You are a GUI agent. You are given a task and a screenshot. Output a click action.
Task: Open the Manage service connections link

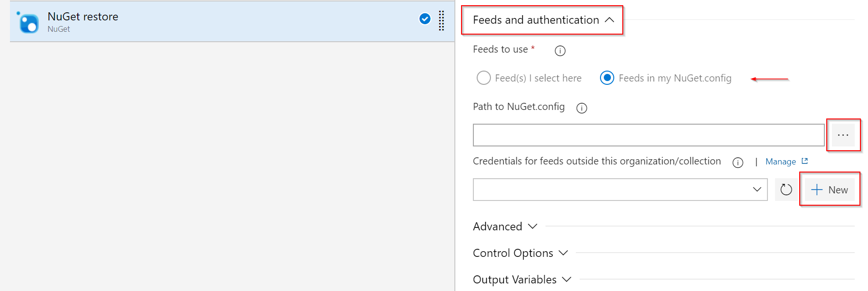click(x=781, y=162)
